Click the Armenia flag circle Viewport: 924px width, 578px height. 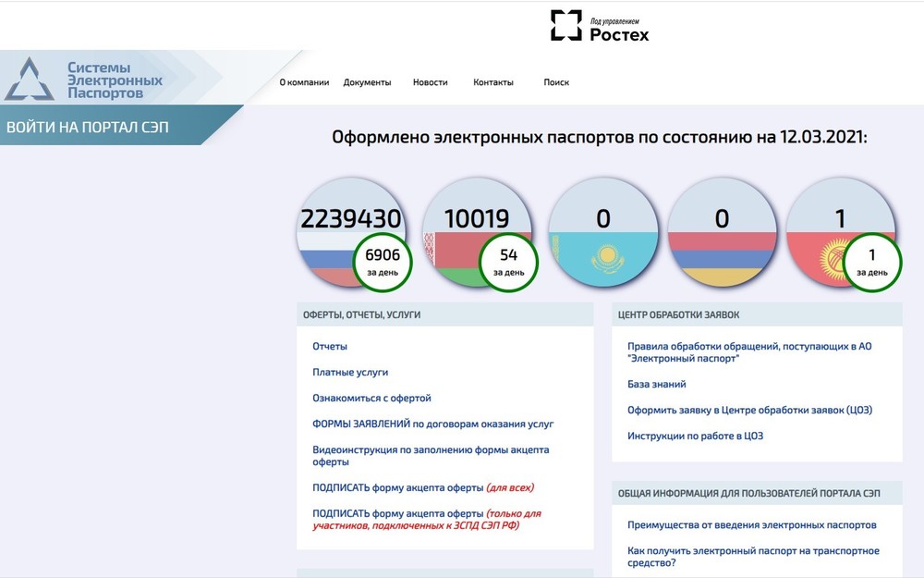click(722, 231)
